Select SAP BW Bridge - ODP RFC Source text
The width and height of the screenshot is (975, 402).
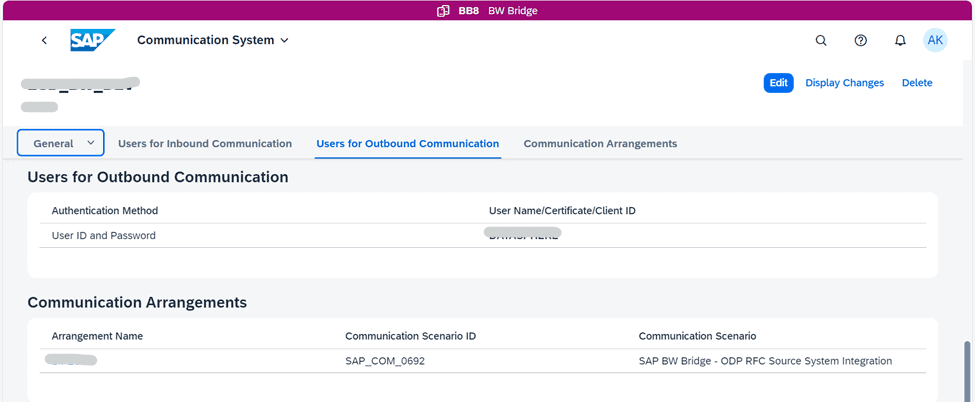coord(765,361)
